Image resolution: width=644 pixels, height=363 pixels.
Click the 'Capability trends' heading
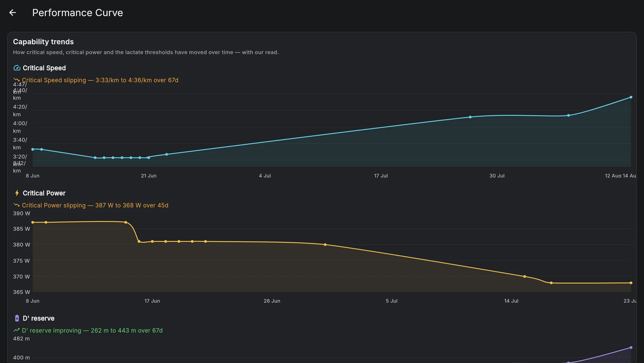click(x=43, y=42)
